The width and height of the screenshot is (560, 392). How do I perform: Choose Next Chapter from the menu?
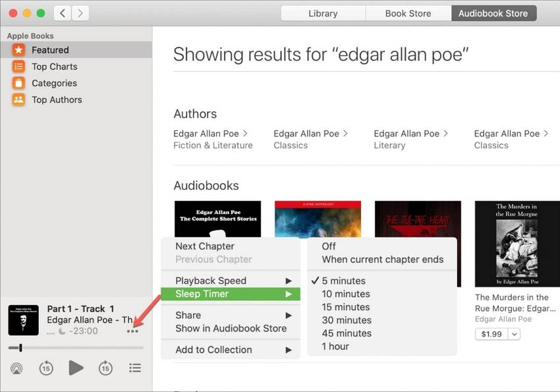[231, 246]
